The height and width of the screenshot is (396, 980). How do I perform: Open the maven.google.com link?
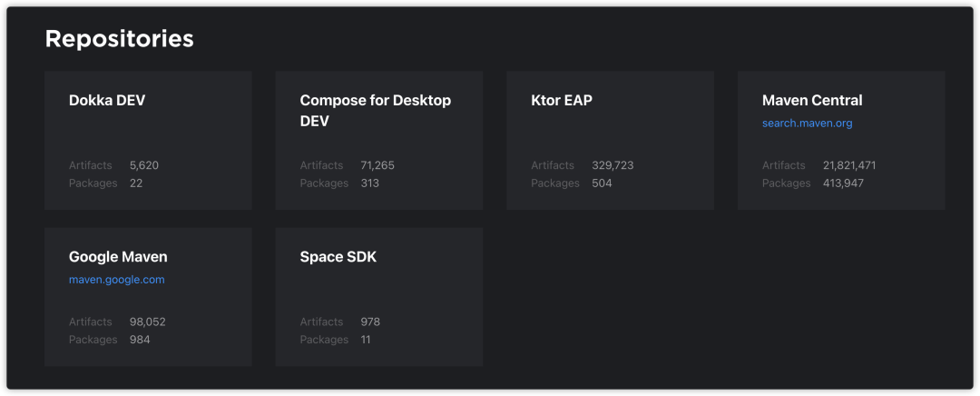[x=116, y=280]
